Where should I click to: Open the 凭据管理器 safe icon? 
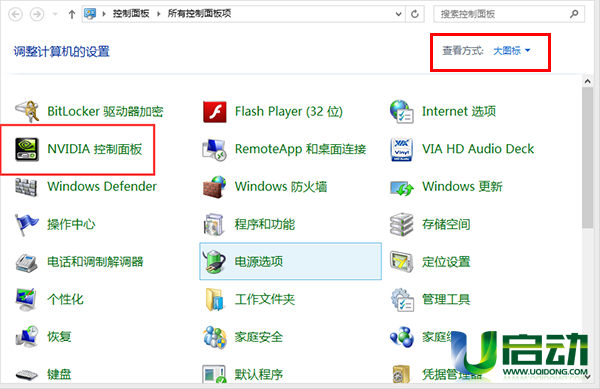pos(401,374)
